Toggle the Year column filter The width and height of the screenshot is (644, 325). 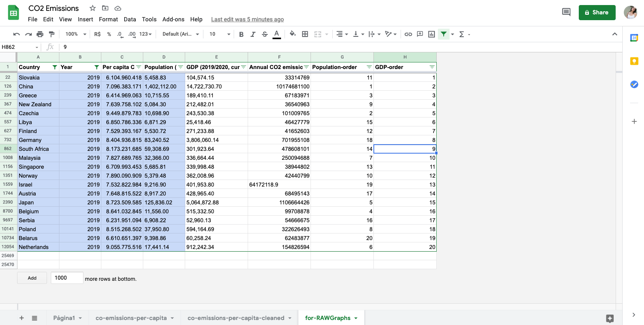click(97, 67)
